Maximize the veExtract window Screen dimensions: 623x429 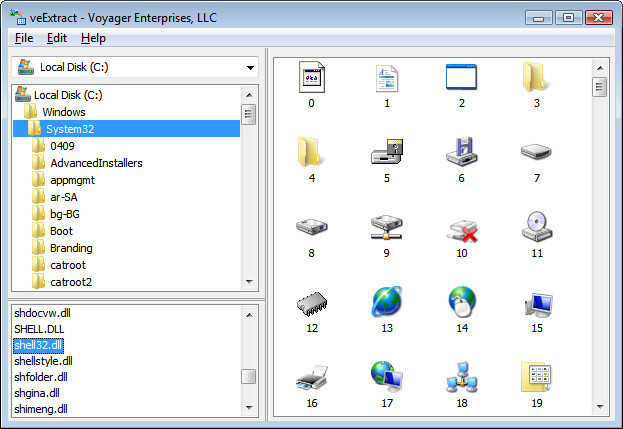click(569, 18)
